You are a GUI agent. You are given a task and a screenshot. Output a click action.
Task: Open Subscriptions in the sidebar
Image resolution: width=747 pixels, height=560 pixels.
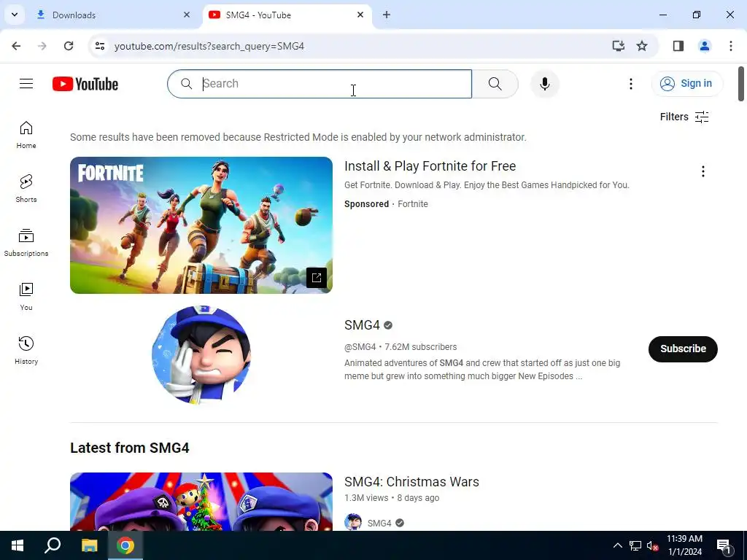coord(26,242)
